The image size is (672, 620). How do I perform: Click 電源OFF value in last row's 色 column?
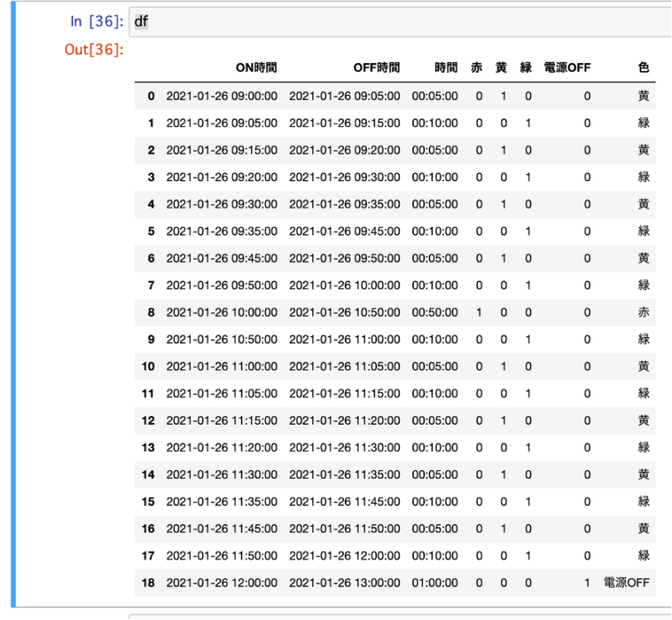coord(626,582)
